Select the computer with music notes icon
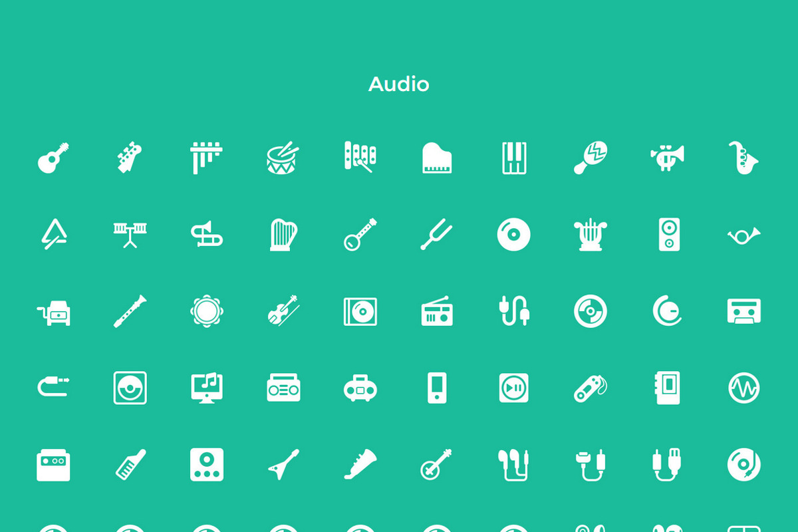This screenshot has width=798, height=532. pos(207,387)
